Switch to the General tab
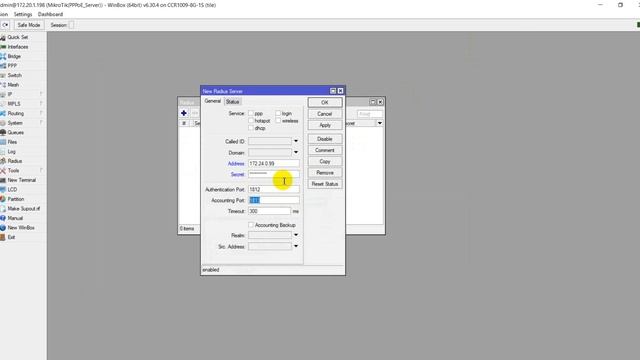This screenshot has width=640, height=360. click(213, 101)
